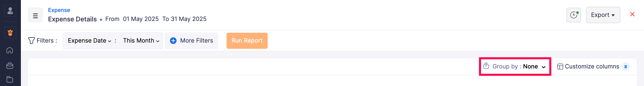The width and height of the screenshot is (644, 86).
Task: Select the folder icon in sidebar
Action: 10,80
